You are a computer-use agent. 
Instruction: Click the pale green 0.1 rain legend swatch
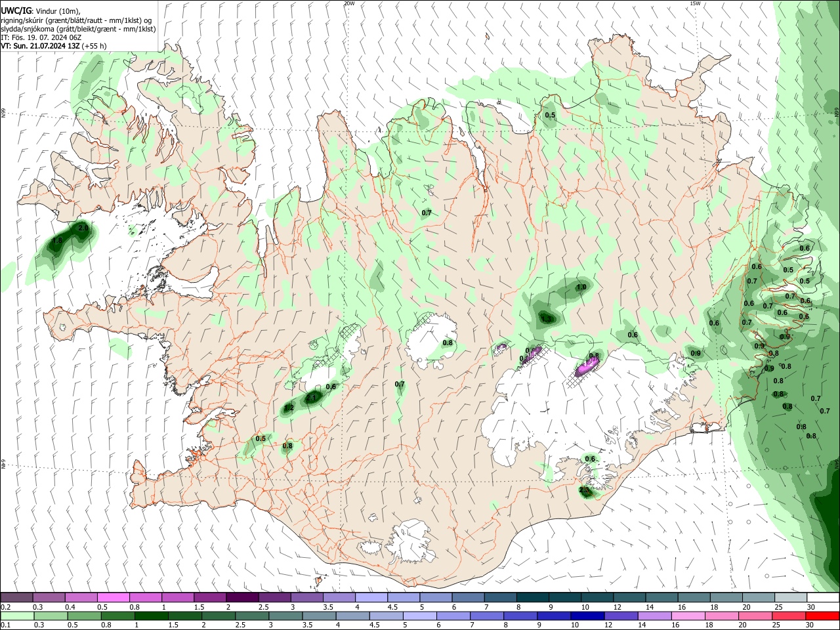pyautogui.click(x=16, y=616)
